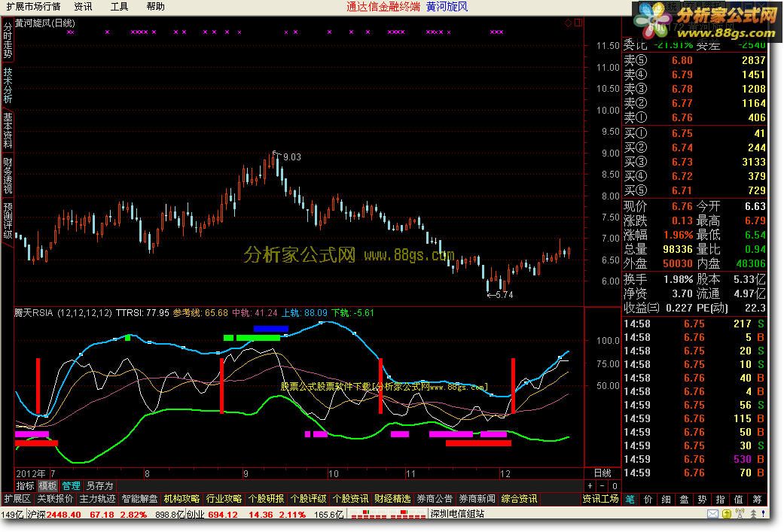Image resolution: width=784 pixels, height=532 pixels.
Task: Click the 创业 index value 694.12
Action: pos(222,515)
